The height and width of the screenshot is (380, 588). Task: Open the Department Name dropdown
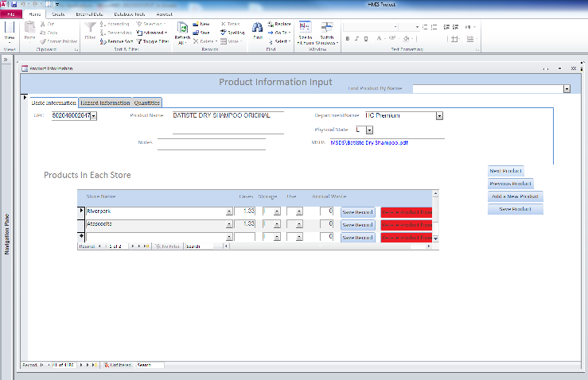[x=439, y=116]
